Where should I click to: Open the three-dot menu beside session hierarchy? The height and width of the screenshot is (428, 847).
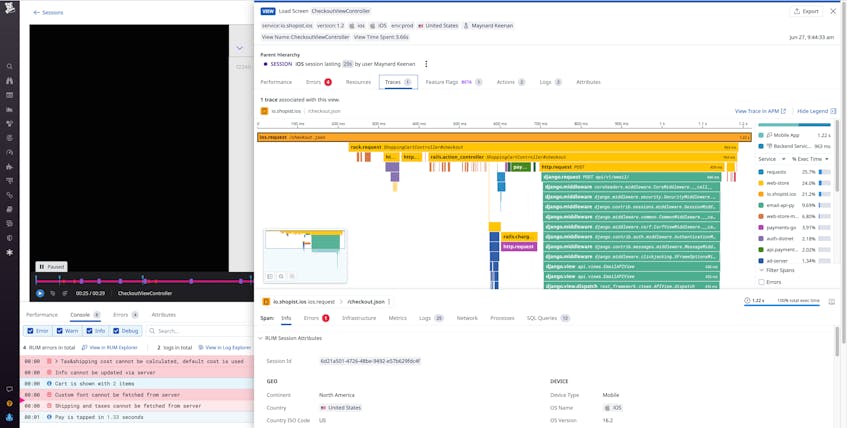[x=426, y=64]
